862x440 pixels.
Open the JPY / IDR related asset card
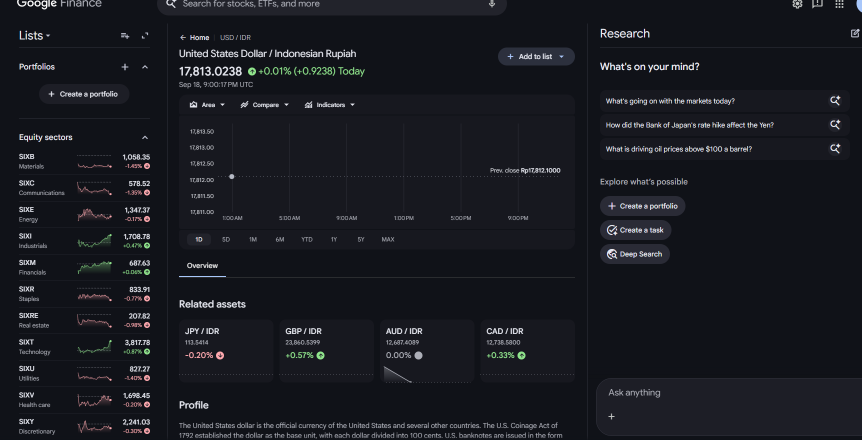click(226, 351)
